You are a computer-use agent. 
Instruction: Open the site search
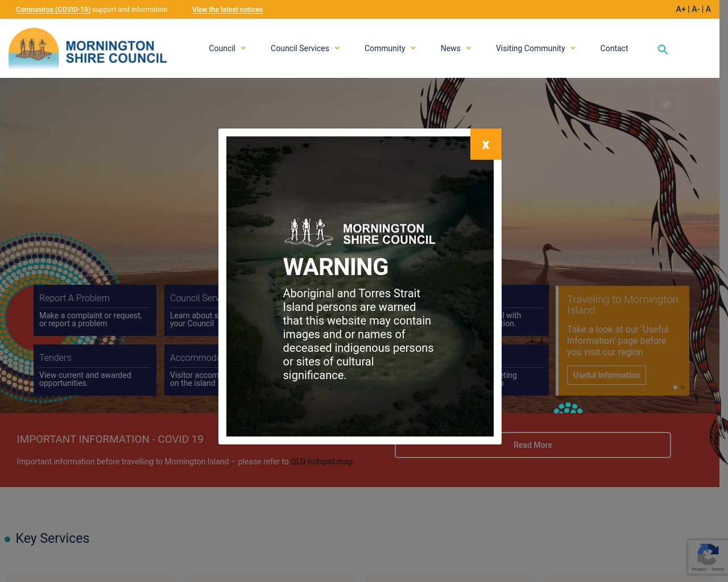pos(663,49)
